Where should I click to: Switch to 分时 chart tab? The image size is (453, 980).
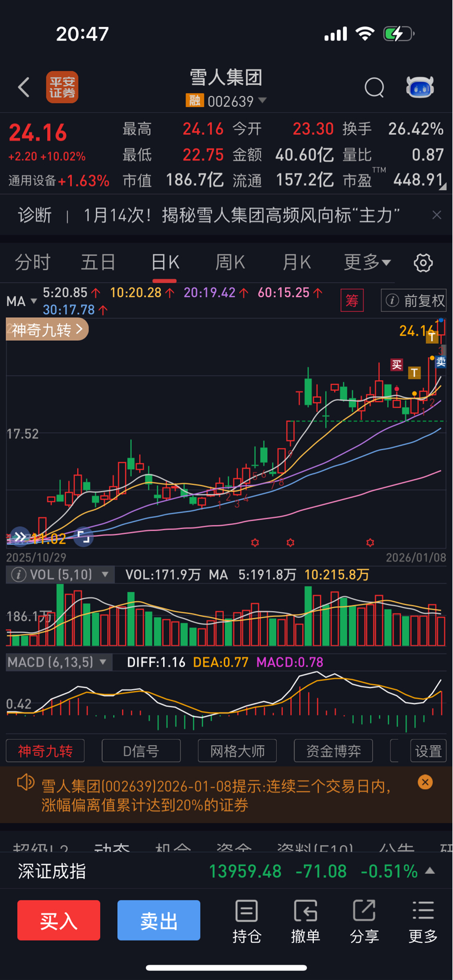33,262
